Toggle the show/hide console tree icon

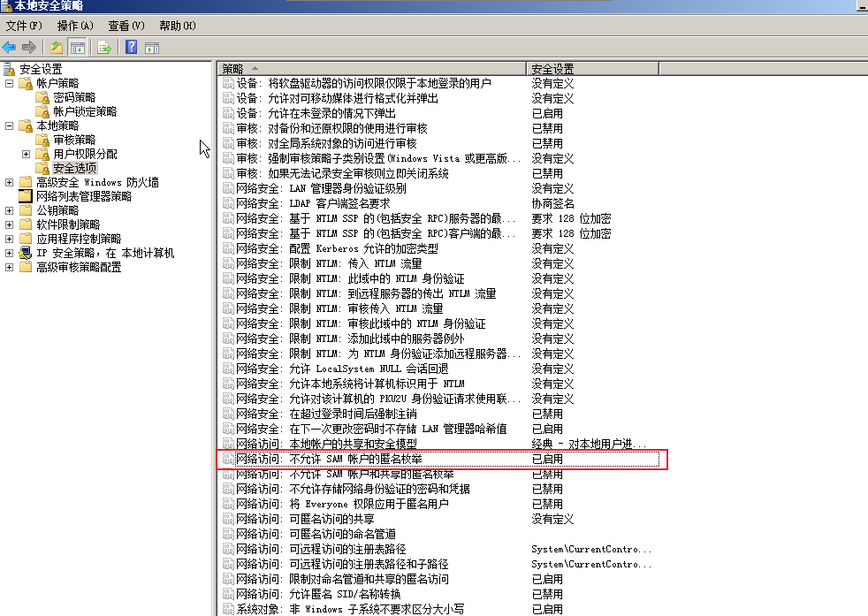tap(78, 48)
